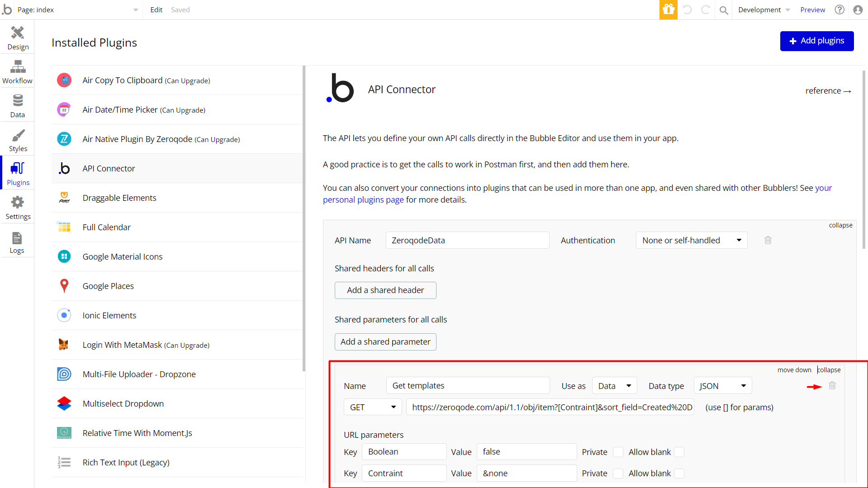Click move down for Get templates
This screenshot has height=488, width=868.
point(794,370)
